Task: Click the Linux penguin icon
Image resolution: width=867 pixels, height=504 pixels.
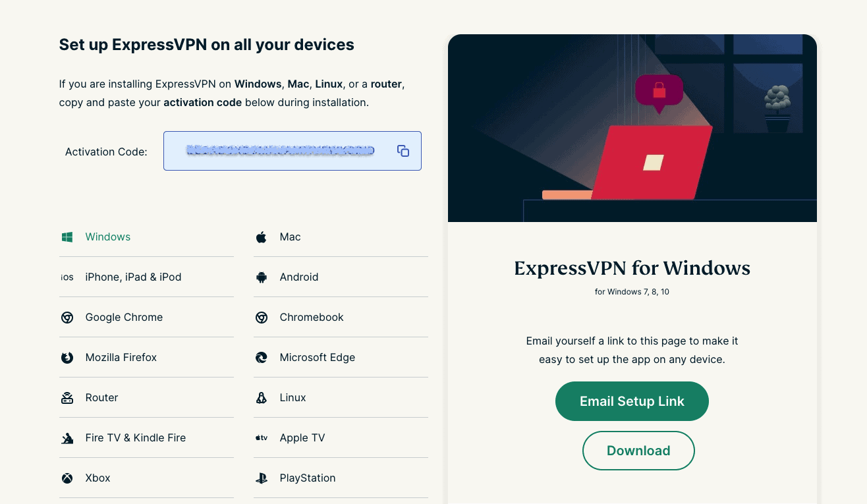Action: pos(262,398)
